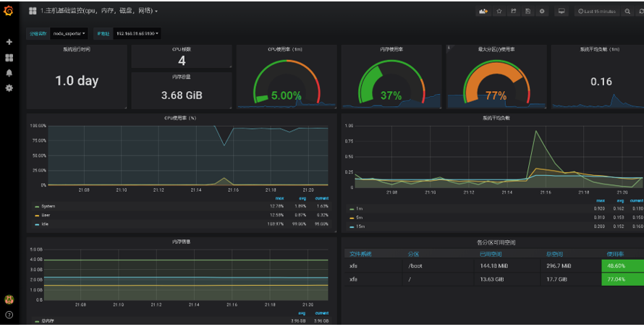This screenshot has width=644, height=332.
Task: Click the 48.60% usage cell
Action: point(622,266)
